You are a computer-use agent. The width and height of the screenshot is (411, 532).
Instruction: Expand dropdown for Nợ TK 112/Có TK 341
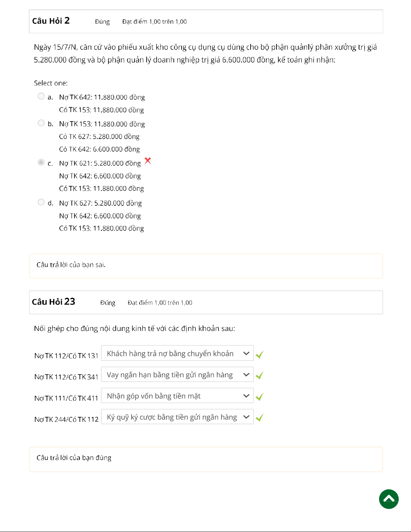(177, 375)
